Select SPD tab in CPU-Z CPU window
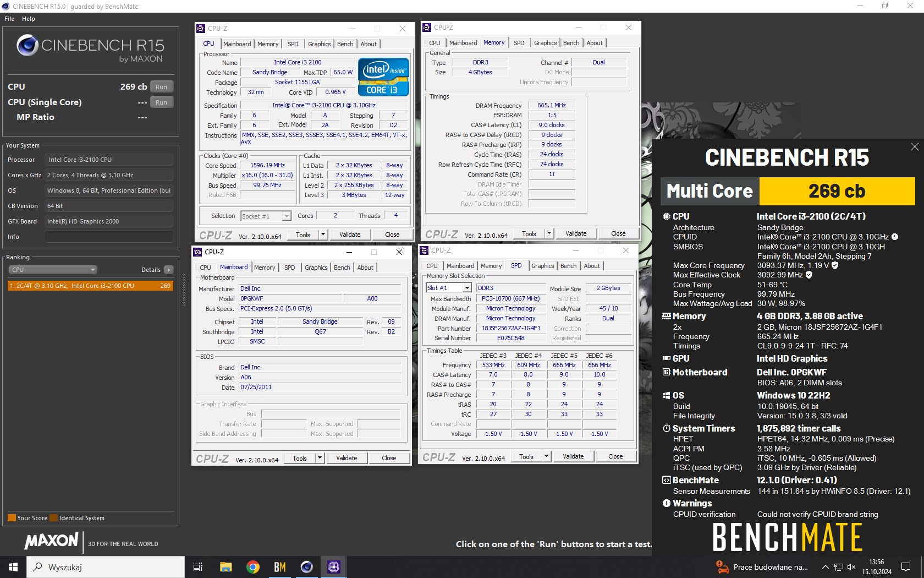This screenshot has height=578, width=924. (x=293, y=44)
